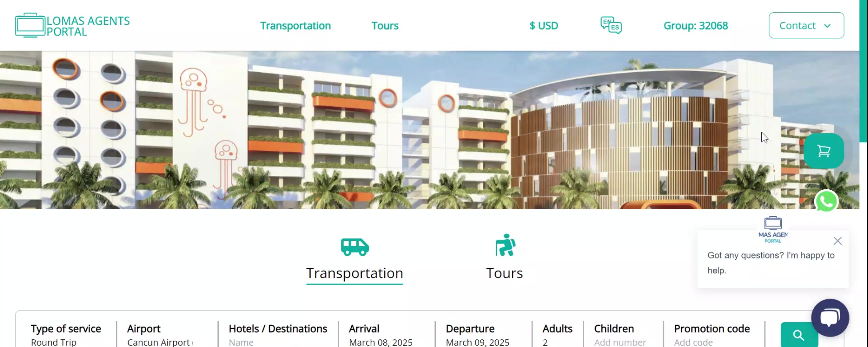Open the live chat bubble widget
This screenshot has width=868, height=347.
tap(830, 318)
